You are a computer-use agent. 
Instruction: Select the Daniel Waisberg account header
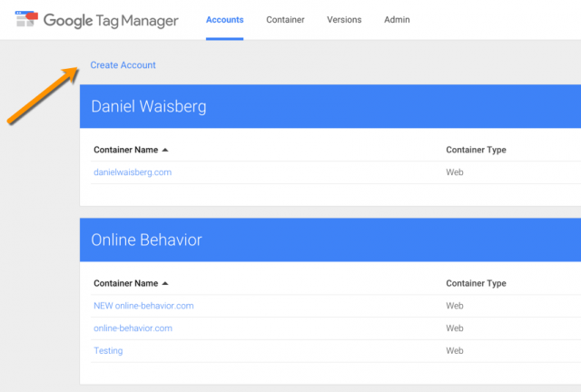[330, 106]
